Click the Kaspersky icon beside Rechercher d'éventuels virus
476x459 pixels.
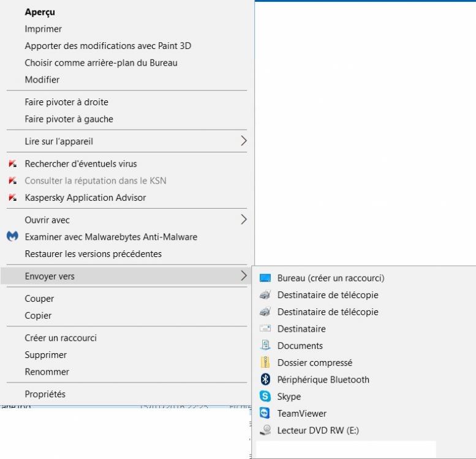point(12,164)
